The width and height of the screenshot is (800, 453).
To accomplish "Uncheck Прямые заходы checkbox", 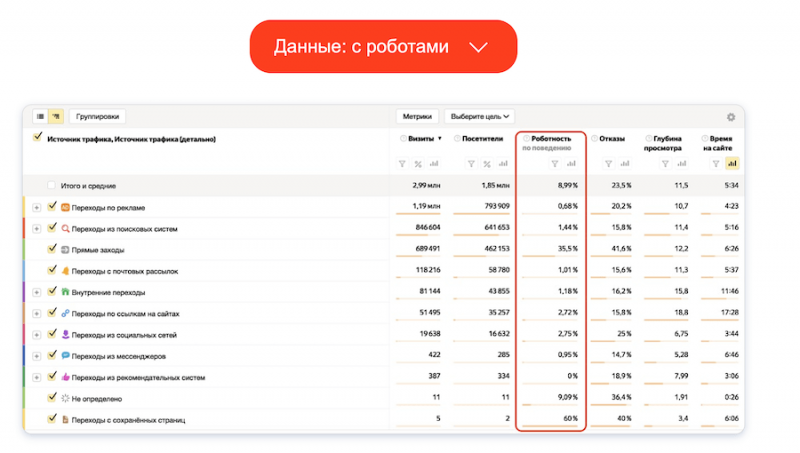I will pyautogui.click(x=52, y=249).
